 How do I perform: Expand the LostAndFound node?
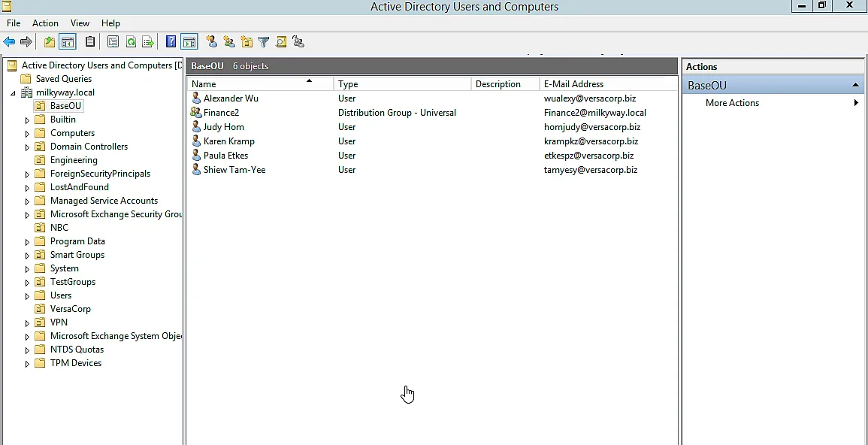27,188
